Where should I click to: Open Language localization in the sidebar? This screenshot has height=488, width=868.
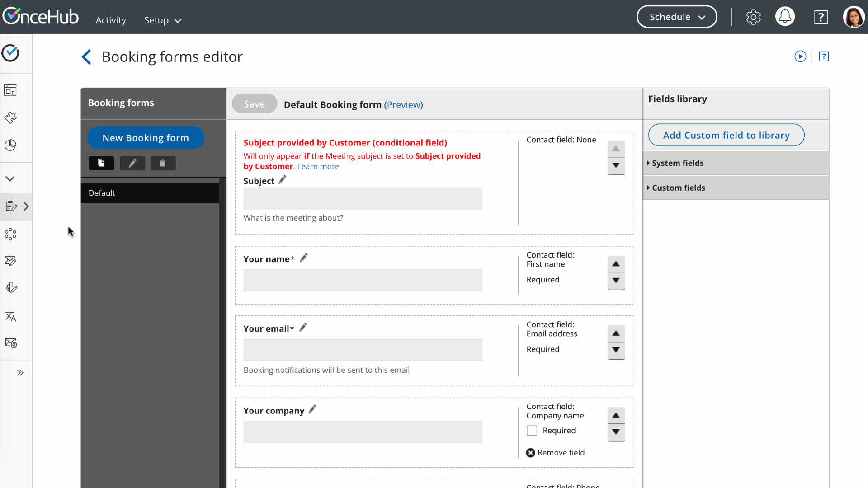(x=11, y=316)
